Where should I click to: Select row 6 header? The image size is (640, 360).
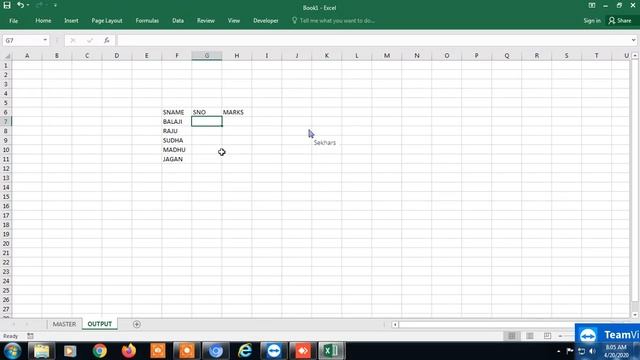[6, 112]
